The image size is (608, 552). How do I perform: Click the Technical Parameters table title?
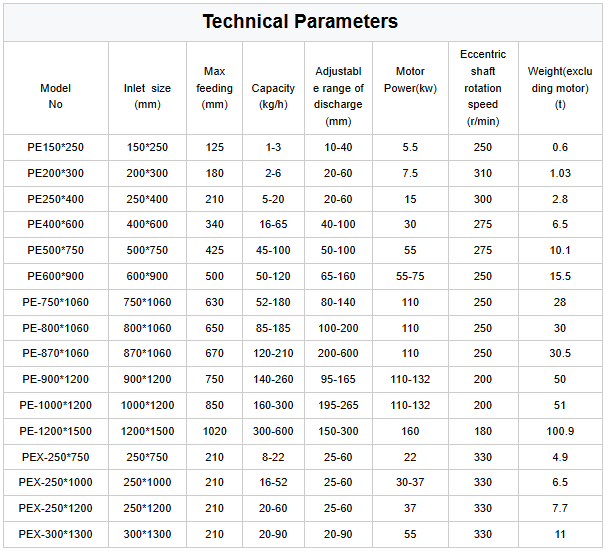[x=300, y=21]
